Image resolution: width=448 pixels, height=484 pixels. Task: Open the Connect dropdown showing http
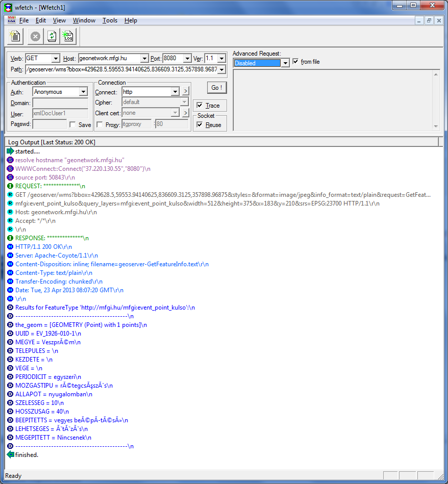[175, 92]
